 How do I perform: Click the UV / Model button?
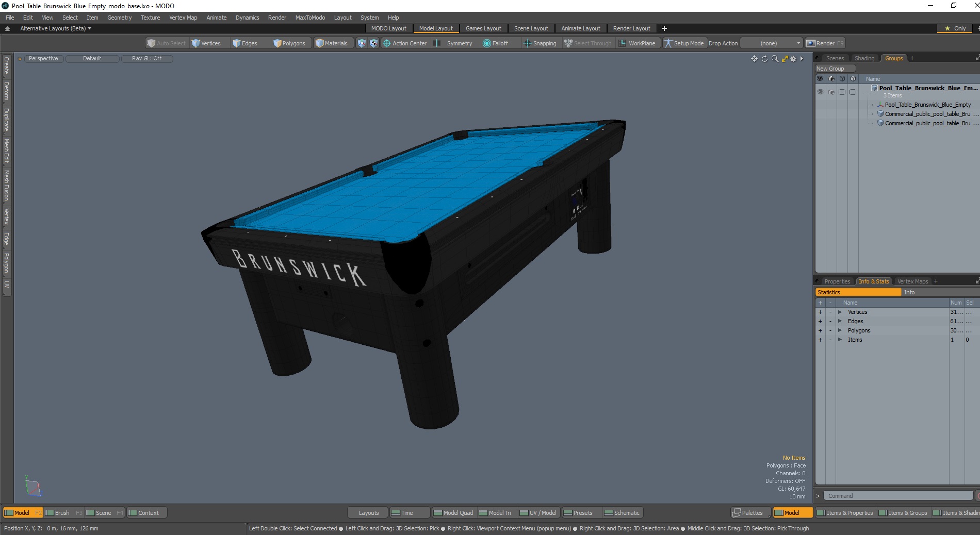pos(538,513)
